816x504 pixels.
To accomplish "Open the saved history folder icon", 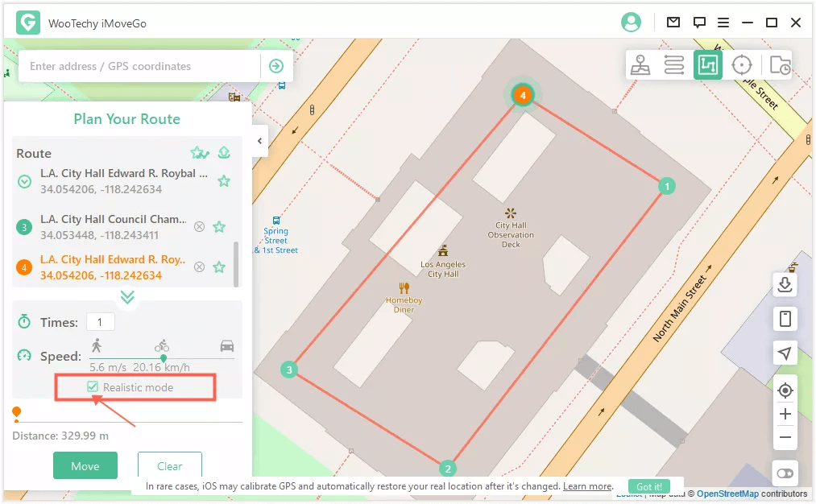I will 780,65.
